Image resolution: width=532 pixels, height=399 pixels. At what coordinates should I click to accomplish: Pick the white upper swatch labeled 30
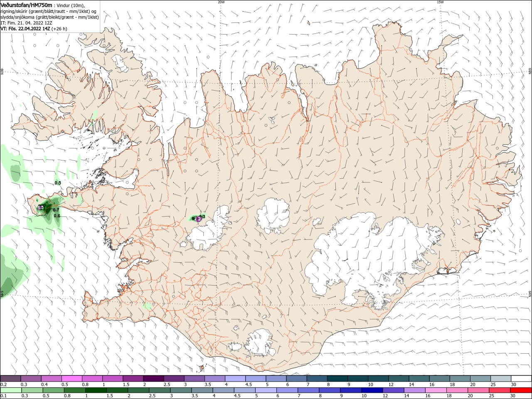tap(521, 378)
